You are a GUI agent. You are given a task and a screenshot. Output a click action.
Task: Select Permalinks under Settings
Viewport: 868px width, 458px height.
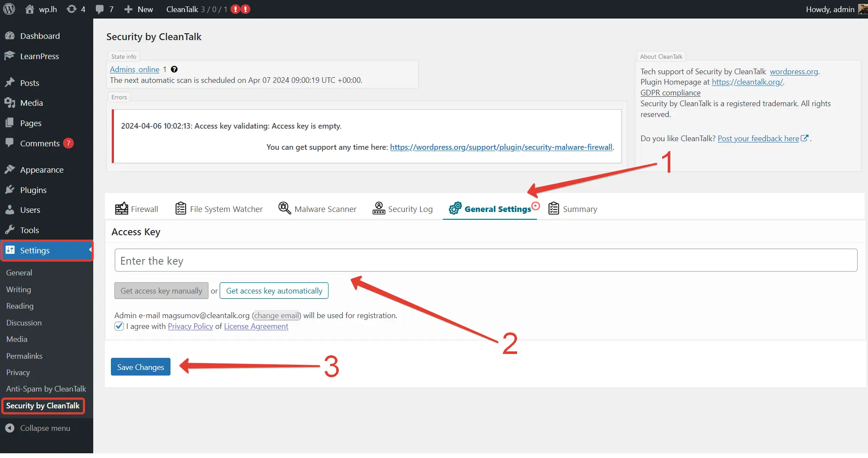24,356
